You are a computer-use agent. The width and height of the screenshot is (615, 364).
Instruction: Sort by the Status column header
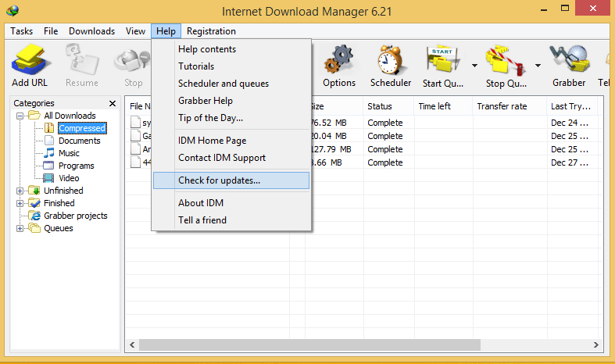click(388, 106)
